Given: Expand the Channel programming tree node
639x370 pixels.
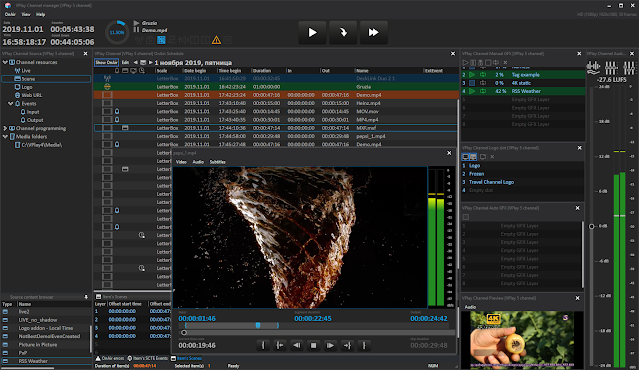Looking at the screenshot, I should 5,128.
